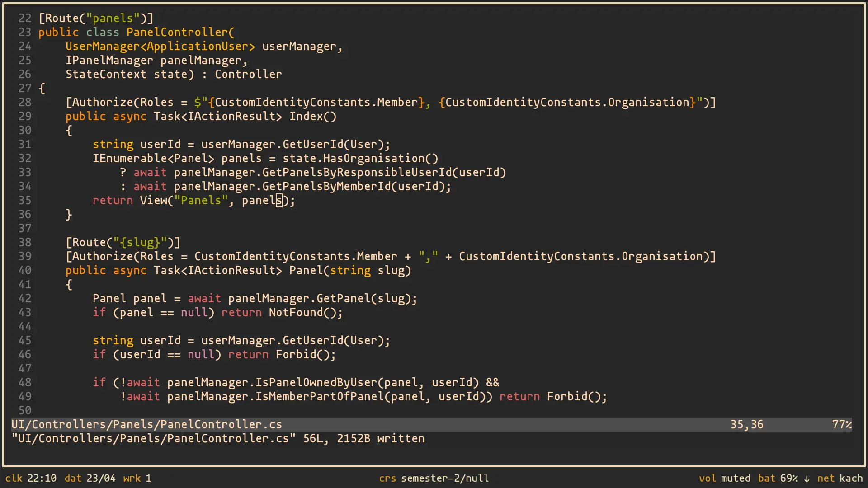This screenshot has height=488, width=868.
Task: Unmute the volume labeled muted
Action: click(737, 478)
